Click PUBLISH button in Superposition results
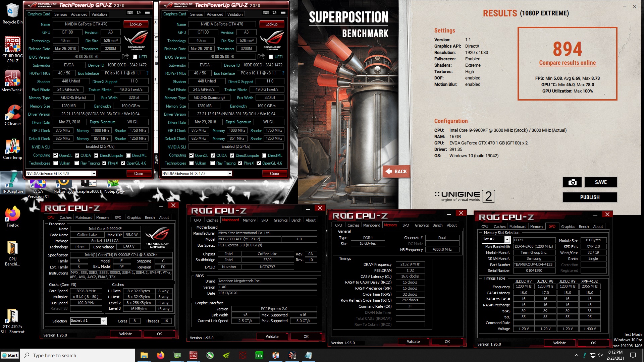644x362 pixels. pos(590,197)
